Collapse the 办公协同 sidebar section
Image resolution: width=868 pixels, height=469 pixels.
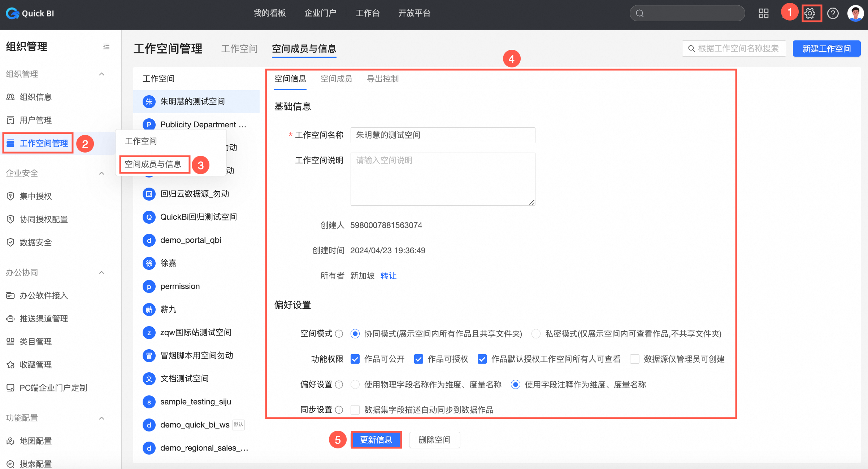102,272
